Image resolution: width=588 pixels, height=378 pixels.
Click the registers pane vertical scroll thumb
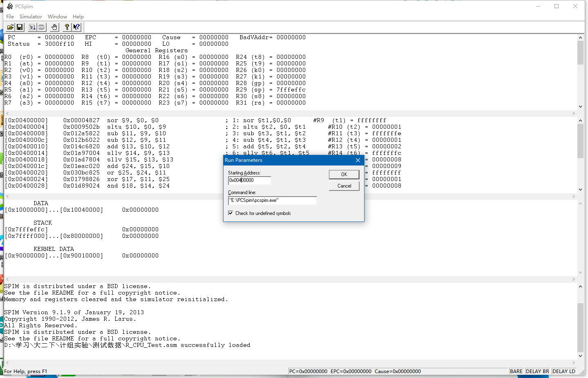[x=580, y=53]
